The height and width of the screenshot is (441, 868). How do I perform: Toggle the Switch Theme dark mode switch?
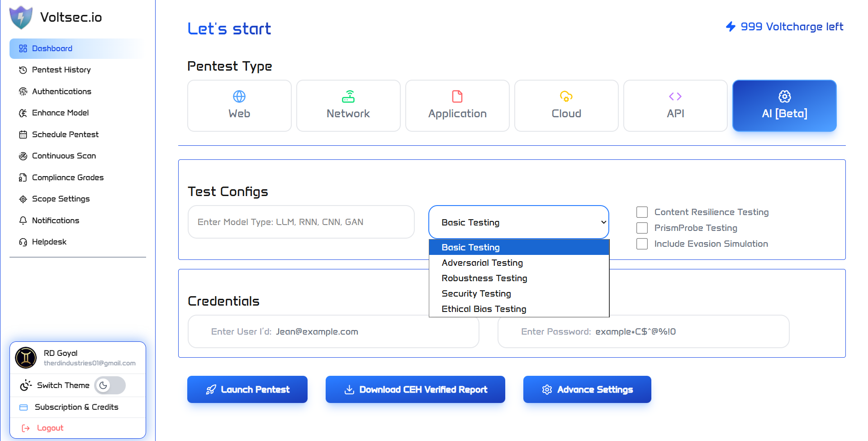(110, 385)
